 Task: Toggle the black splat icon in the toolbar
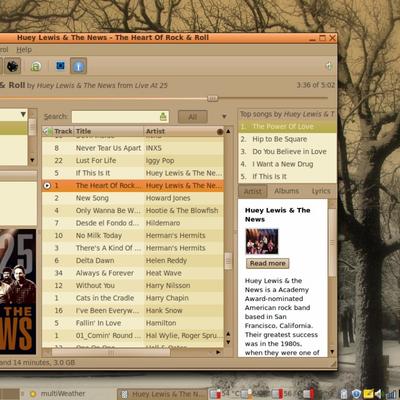click(x=12, y=66)
